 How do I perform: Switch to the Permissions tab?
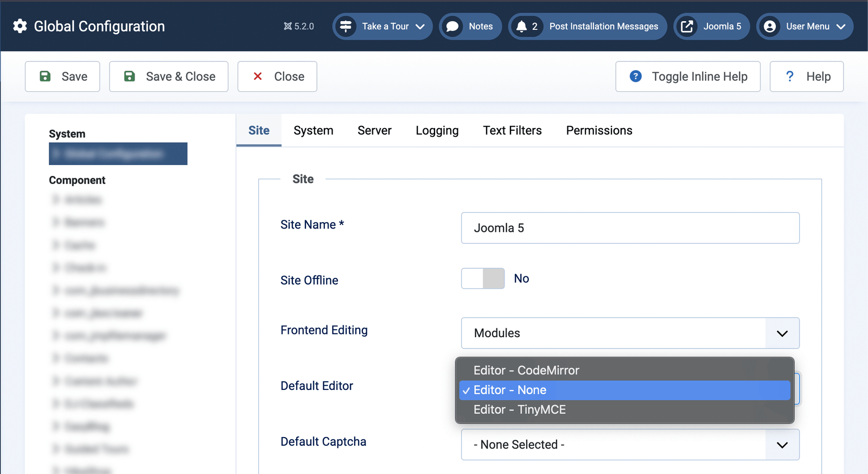point(599,130)
